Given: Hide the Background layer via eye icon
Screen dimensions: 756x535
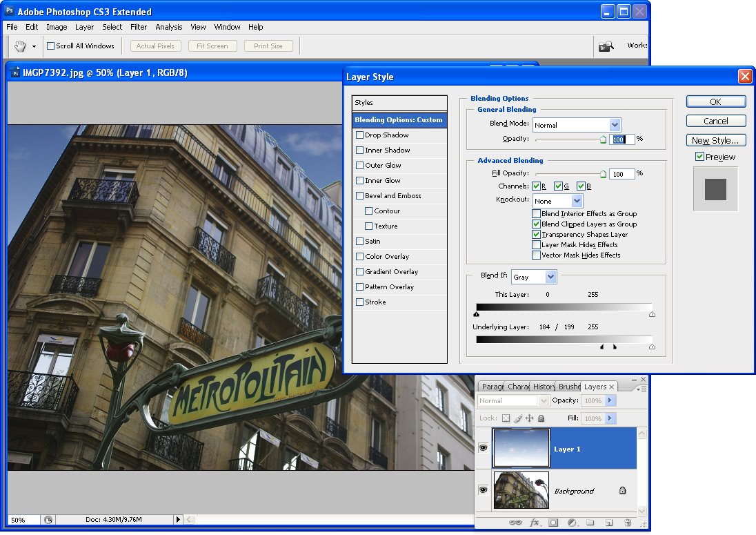Looking at the screenshot, I should pyautogui.click(x=483, y=490).
